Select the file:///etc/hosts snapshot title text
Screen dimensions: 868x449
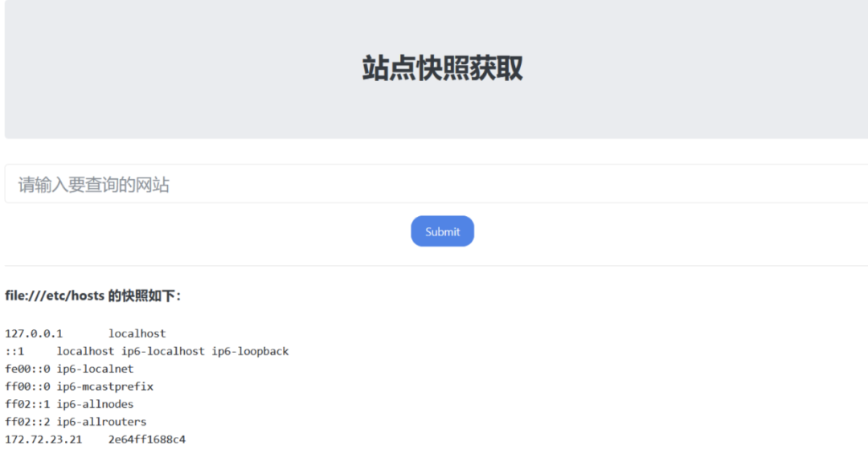coord(93,296)
